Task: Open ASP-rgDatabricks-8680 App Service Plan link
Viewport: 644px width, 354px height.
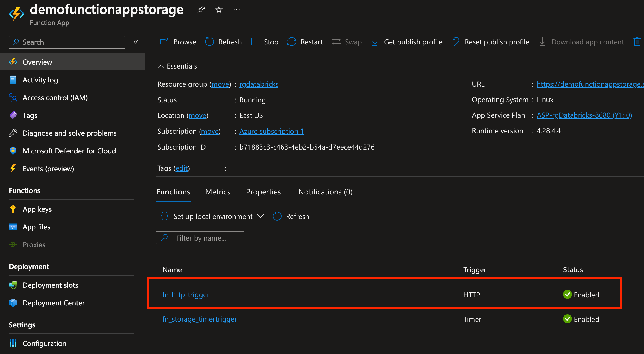Action: [584, 115]
